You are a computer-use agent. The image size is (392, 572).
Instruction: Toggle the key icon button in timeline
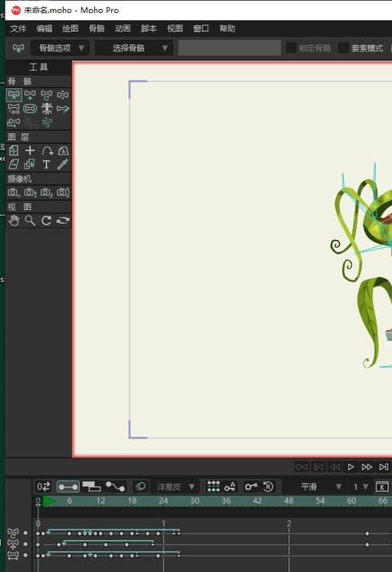[x=252, y=486]
